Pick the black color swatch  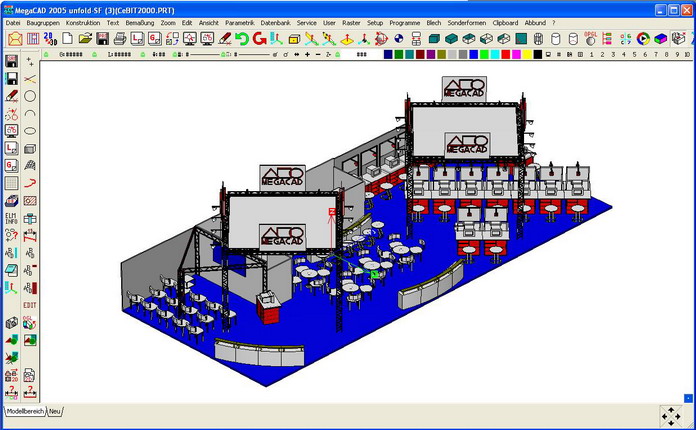538,55
